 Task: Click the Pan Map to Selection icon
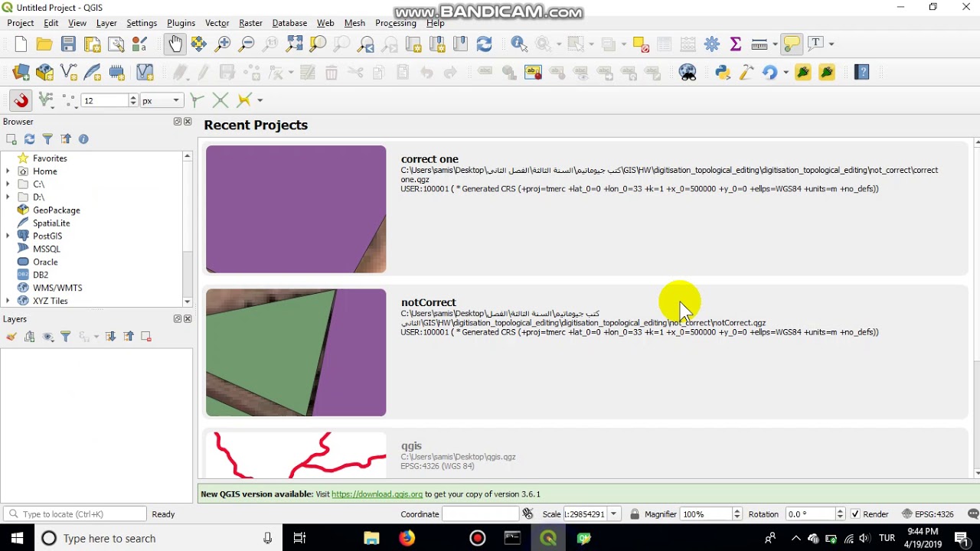click(199, 44)
